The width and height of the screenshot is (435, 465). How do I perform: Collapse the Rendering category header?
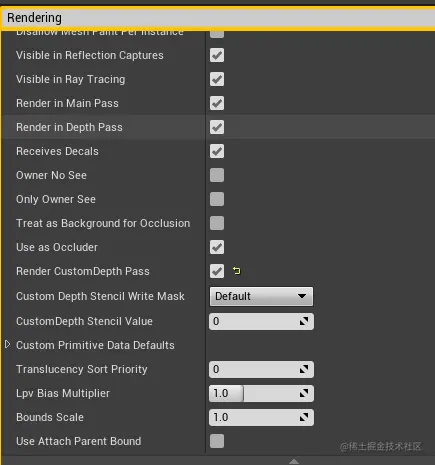point(218,18)
